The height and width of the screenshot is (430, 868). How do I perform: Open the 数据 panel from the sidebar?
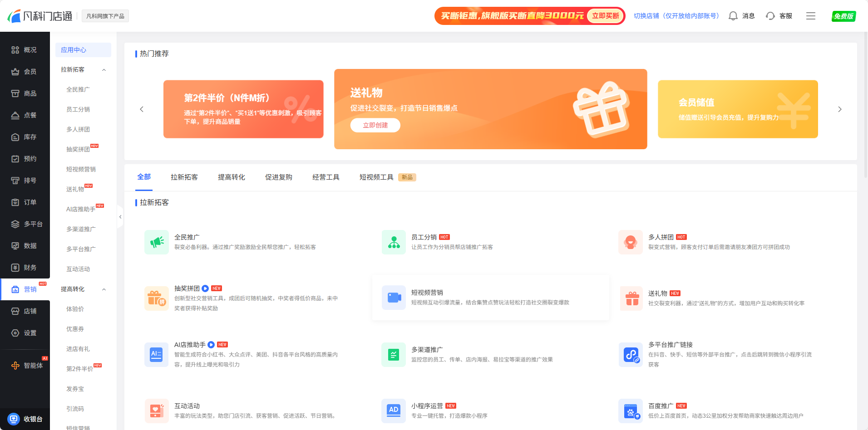[x=25, y=245]
